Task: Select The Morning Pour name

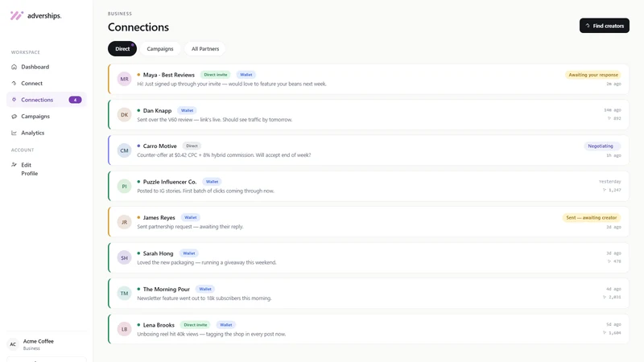Action: 167,289
